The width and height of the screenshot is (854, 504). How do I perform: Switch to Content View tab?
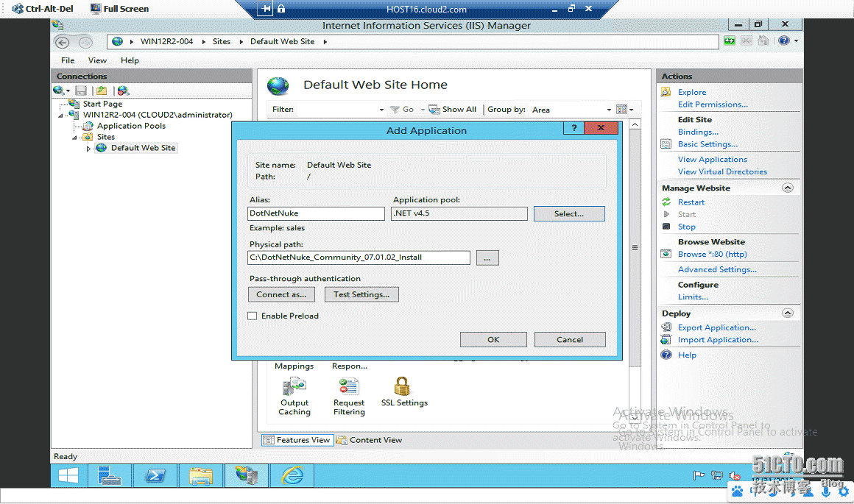(370, 440)
